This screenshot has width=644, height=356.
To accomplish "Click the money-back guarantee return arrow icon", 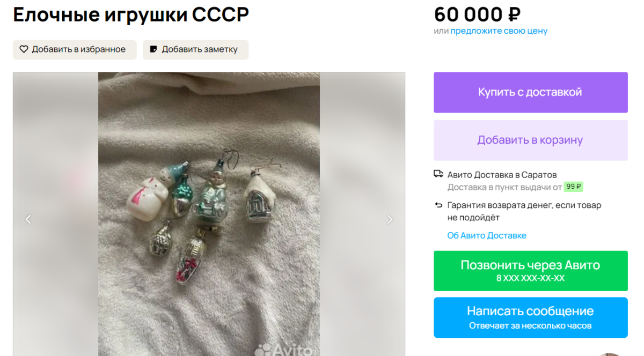I will (438, 205).
